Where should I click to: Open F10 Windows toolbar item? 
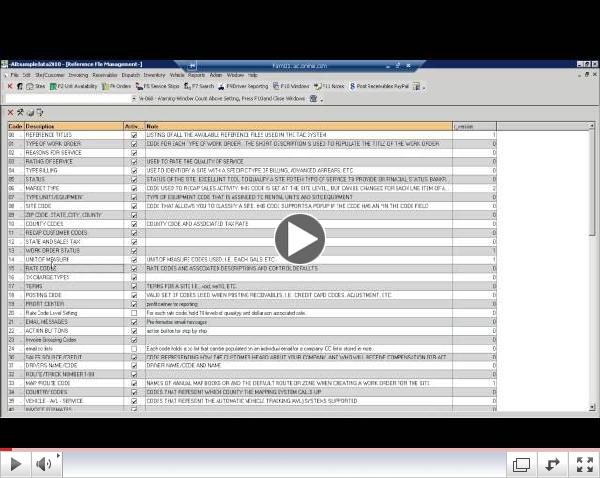(291, 86)
